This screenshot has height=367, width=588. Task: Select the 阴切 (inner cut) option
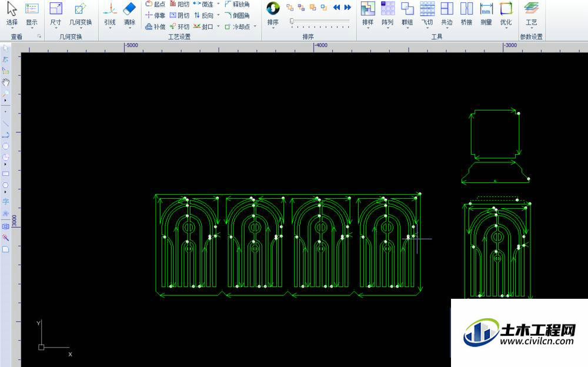click(x=179, y=15)
